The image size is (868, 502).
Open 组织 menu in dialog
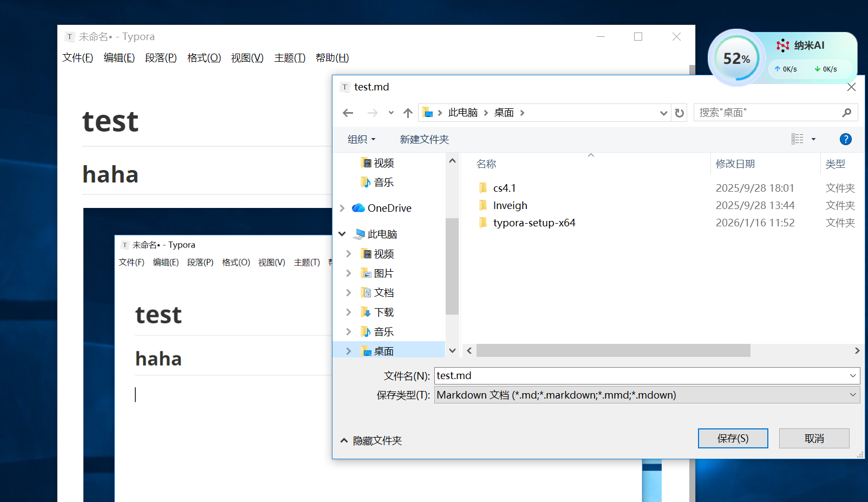click(361, 139)
